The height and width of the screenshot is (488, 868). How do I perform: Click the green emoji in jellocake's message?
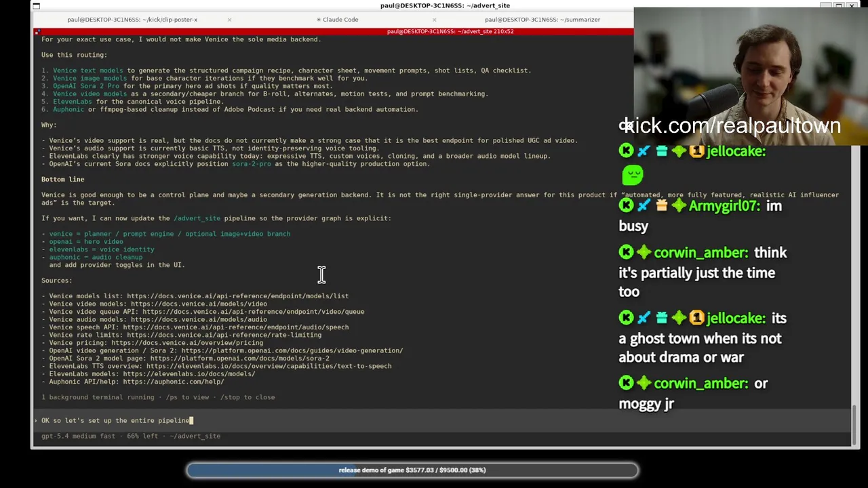pos(632,175)
